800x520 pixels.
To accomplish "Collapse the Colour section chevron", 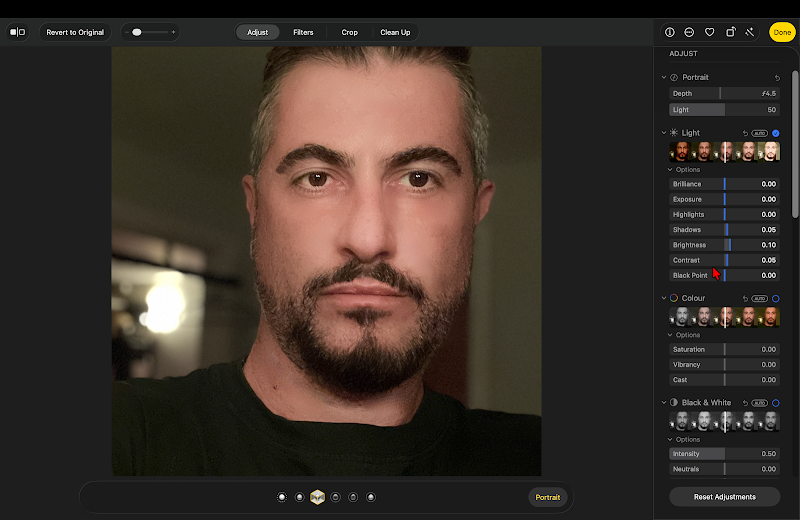I will coord(664,298).
